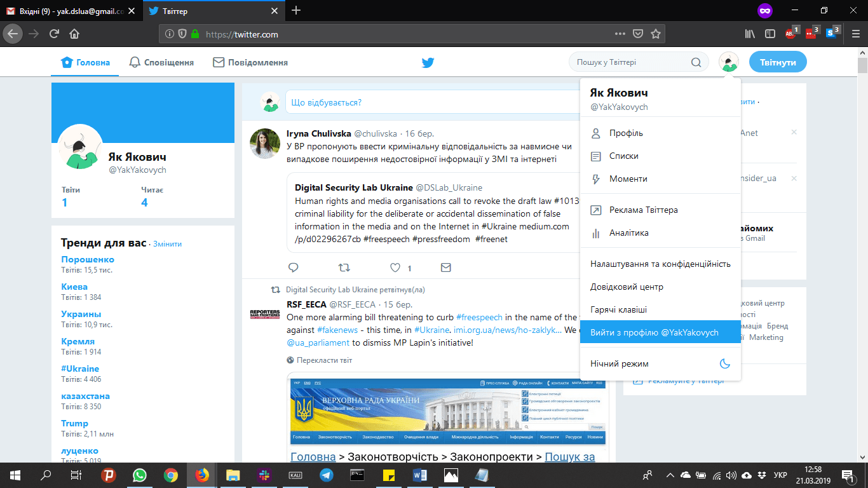Click the search magnifier icon
Screen dimensions: 868x488
pyautogui.click(x=696, y=62)
